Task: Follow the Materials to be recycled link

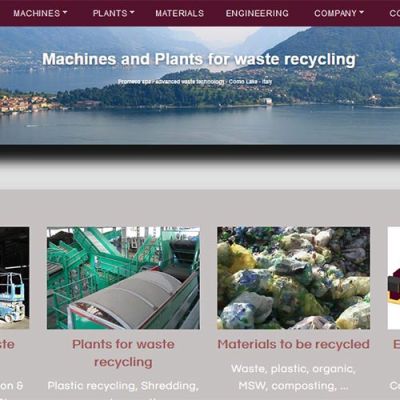Action: click(x=294, y=344)
